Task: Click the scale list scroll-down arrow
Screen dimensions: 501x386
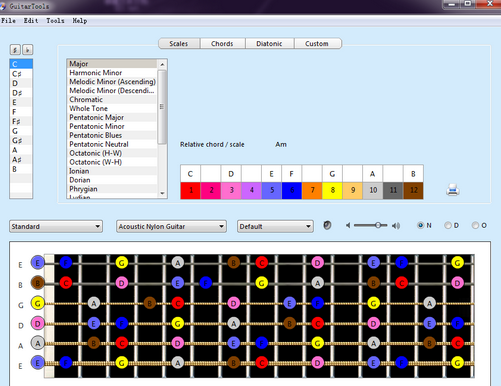Action: point(162,193)
